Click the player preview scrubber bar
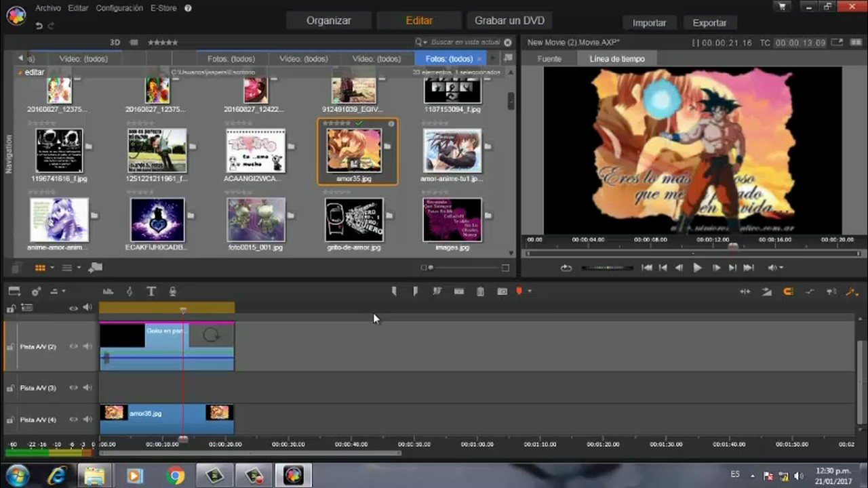The image size is (868, 488). [693, 253]
